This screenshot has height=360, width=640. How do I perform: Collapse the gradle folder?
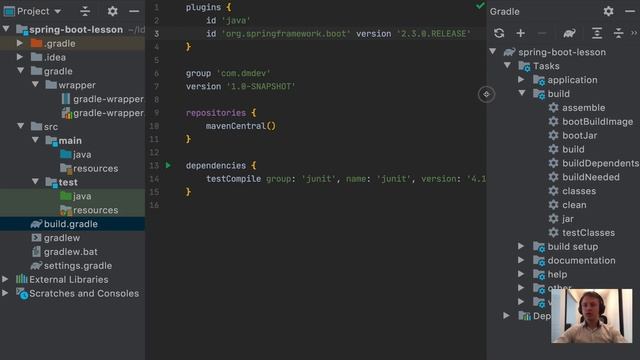[20, 71]
